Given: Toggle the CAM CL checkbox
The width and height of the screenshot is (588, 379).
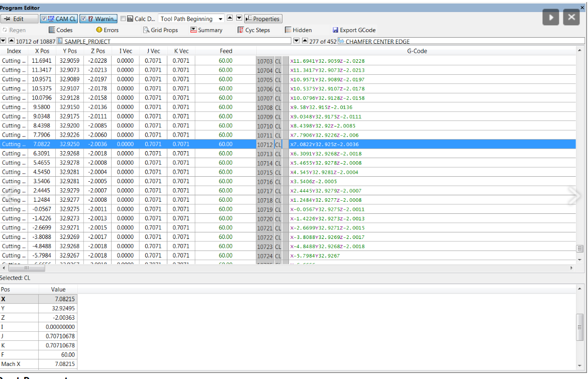Looking at the screenshot, I should click(44, 19).
